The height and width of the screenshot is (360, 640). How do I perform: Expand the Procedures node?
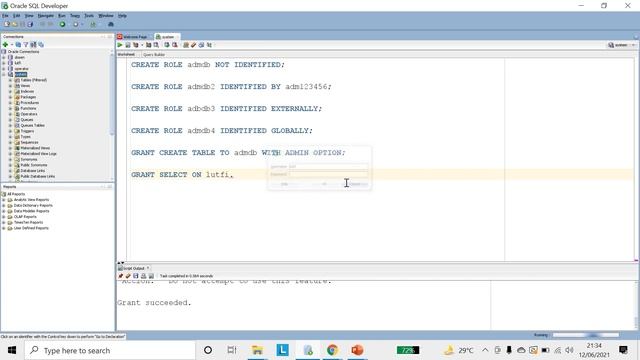click(x=10, y=103)
